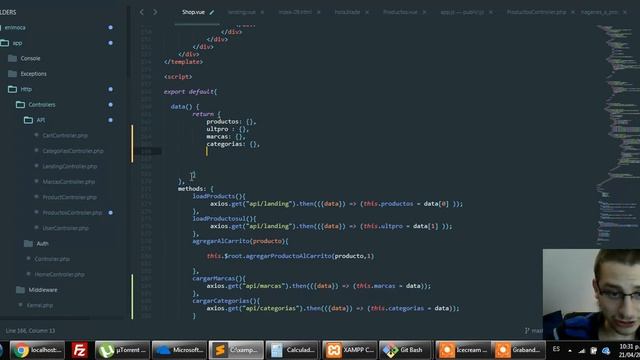
Task: Open the Chrome localhost taskbar item
Action: 37,350
